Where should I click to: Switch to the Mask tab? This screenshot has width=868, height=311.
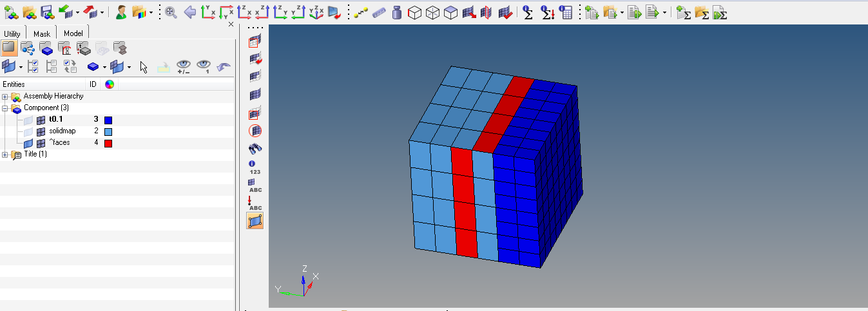[41, 33]
